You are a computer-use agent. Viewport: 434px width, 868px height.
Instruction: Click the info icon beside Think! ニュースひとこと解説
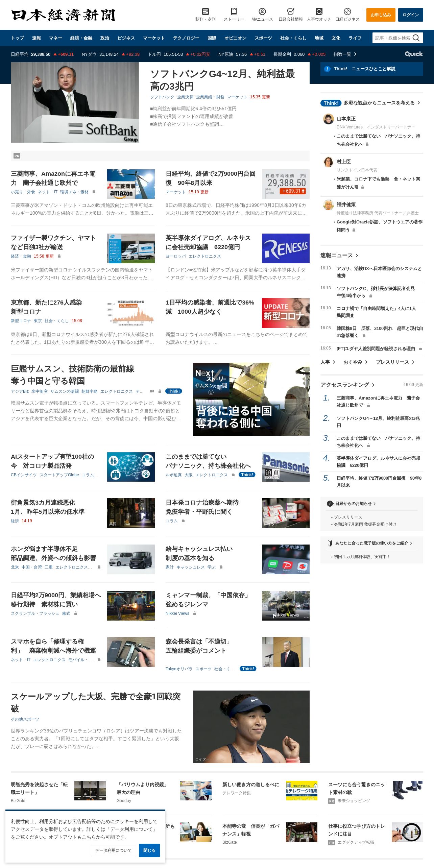pos(327,69)
